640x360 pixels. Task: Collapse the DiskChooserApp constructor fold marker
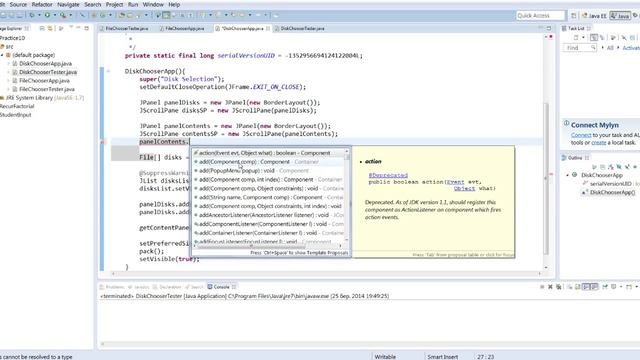tap(109, 71)
